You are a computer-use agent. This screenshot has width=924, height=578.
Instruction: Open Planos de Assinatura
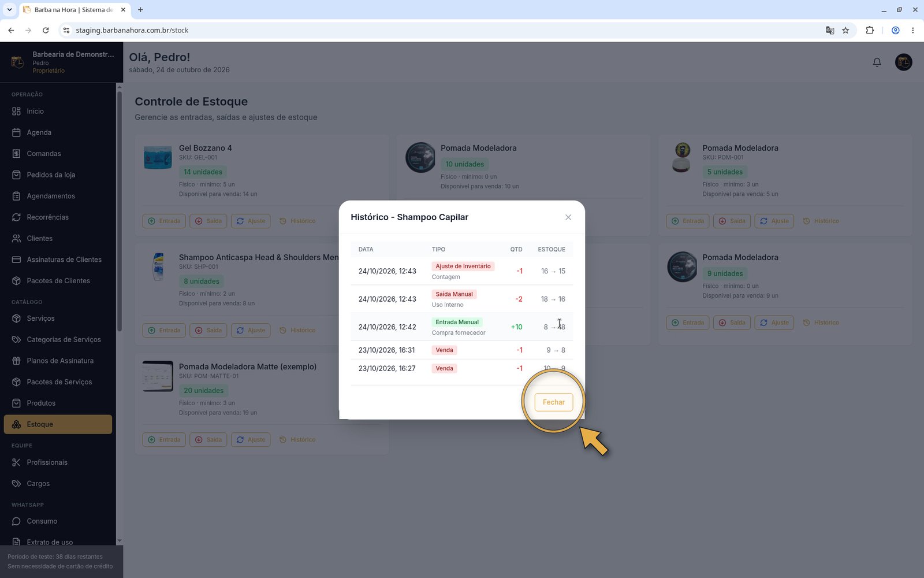click(x=58, y=361)
